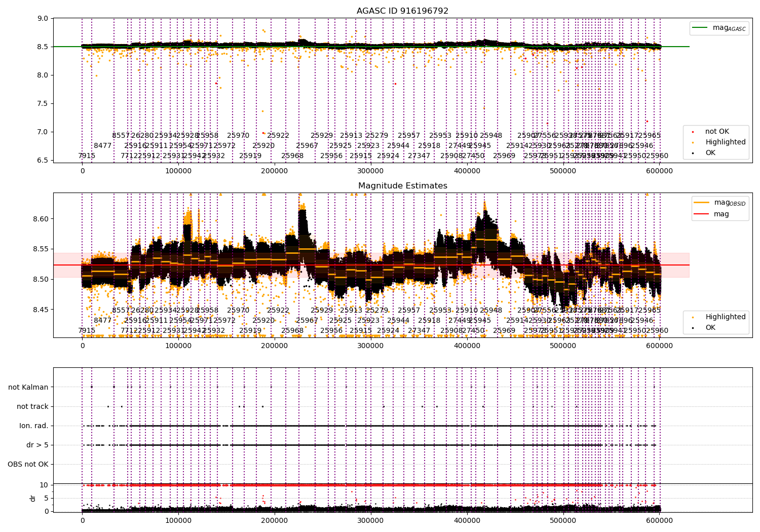Click obsid label "25970" in top plot
The height and width of the screenshot is (532, 760).
pos(238,136)
